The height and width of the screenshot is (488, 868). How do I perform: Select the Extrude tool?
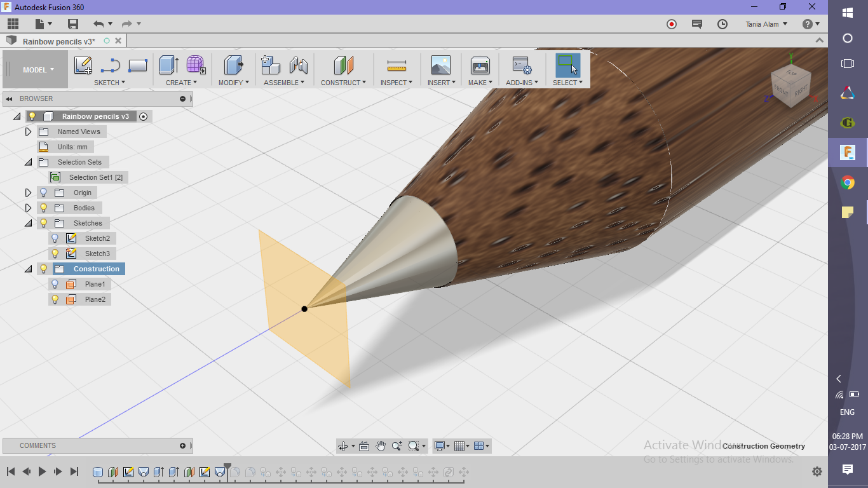pyautogui.click(x=168, y=65)
